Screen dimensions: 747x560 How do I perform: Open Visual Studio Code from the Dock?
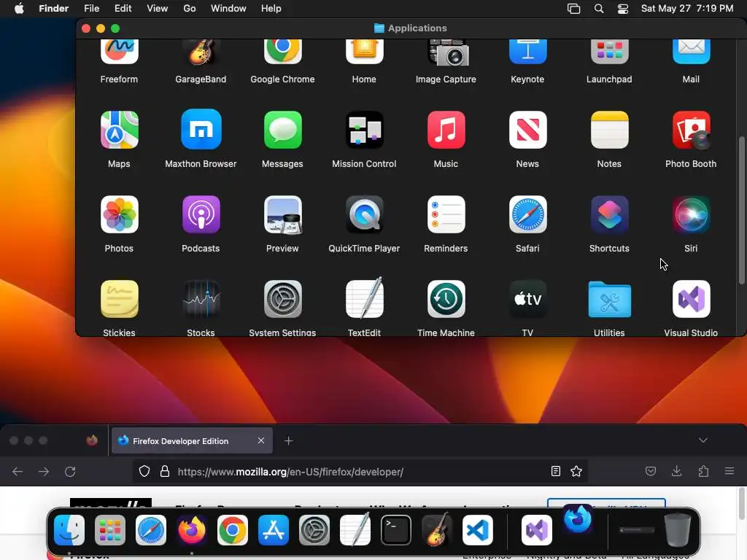click(x=477, y=530)
